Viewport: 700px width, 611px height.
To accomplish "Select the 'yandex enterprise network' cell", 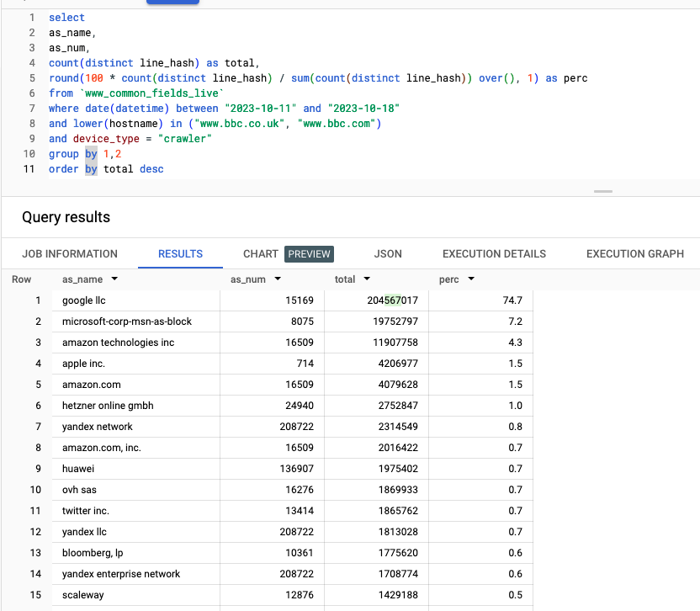I will click(135, 573).
